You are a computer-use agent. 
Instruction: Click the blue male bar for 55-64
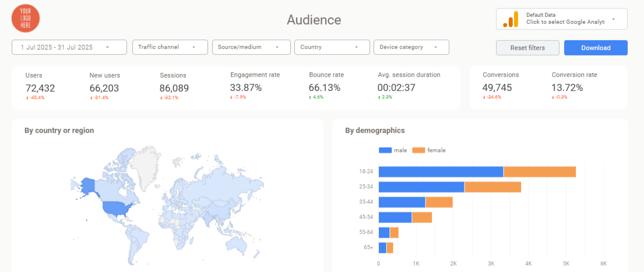tap(384, 232)
